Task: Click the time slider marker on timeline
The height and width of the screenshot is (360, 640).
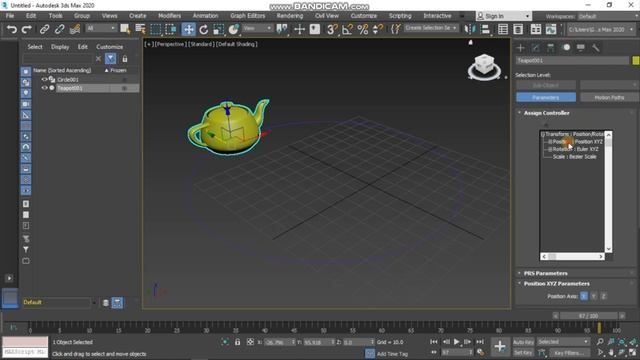Action: [599, 328]
